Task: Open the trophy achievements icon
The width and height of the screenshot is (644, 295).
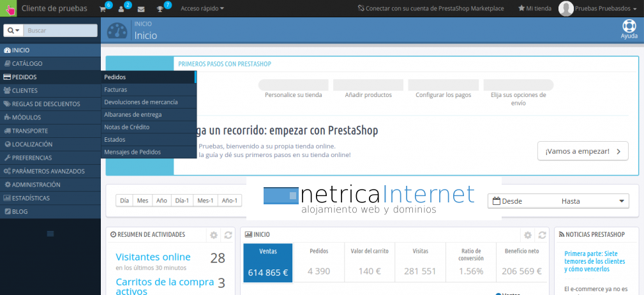Action: pyautogui.click(x=161, y=8)
